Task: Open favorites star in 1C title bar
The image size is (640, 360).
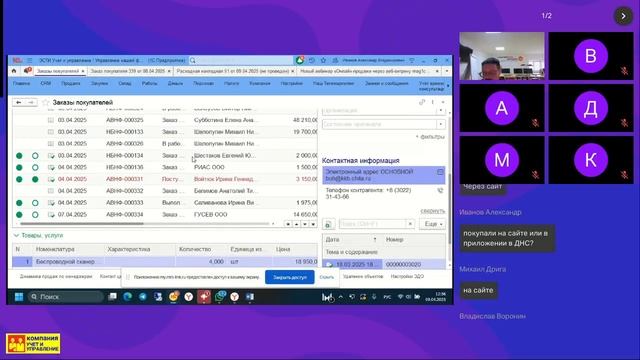Action: tap(323, 60)
